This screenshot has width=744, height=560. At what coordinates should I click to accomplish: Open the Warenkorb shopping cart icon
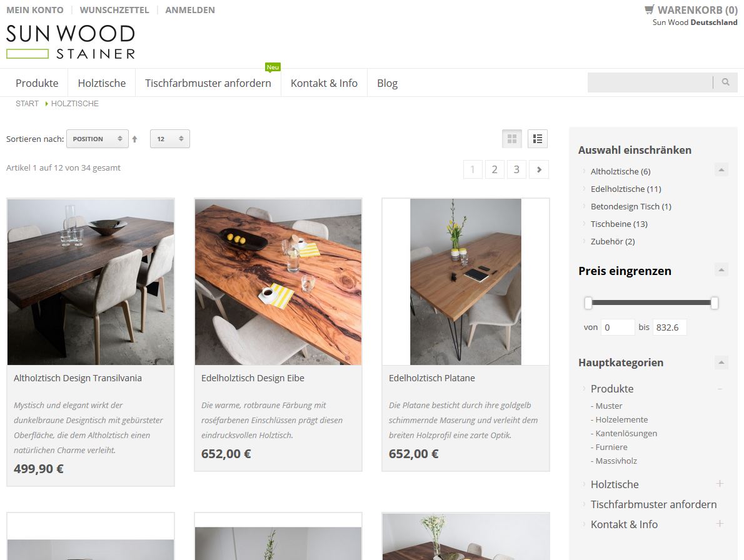point(649,9)
